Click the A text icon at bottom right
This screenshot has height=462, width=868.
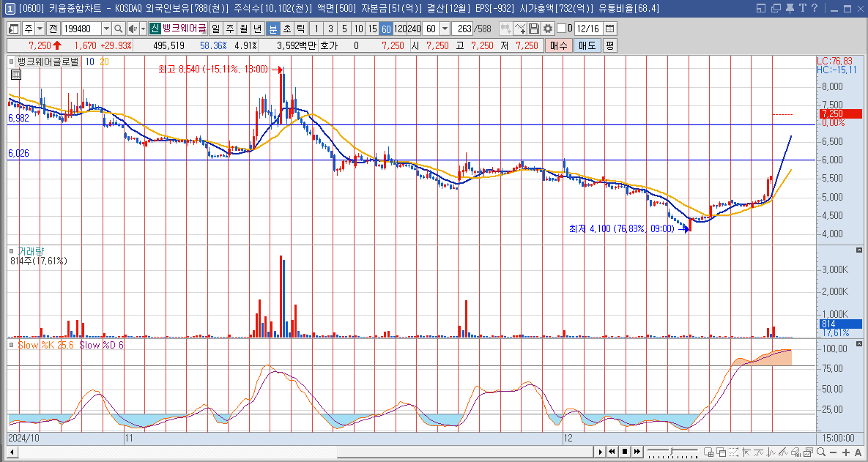858,452
